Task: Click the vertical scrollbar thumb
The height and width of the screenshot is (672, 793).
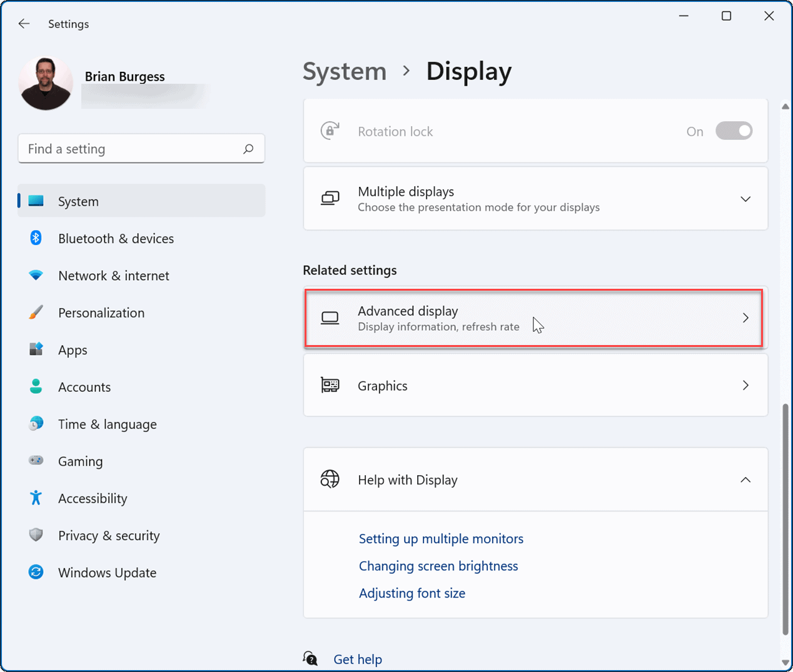Action: pyautogui.click(x=785, y=519)
